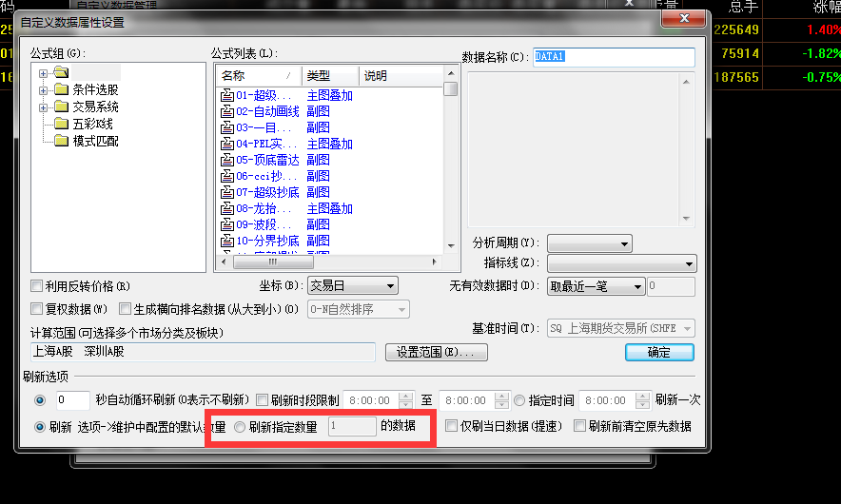Sort list by 说明 column header
Viewport: 841px width, 504px height.
tap(401, 76)
